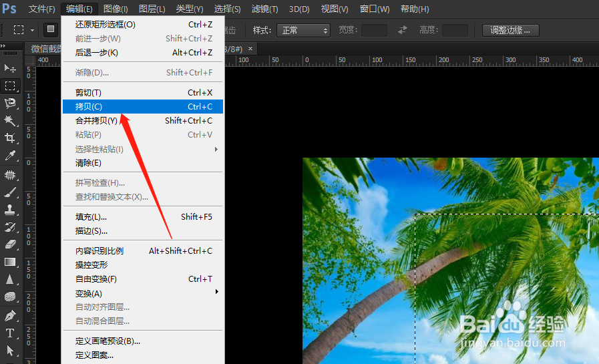Choose 定义图案... menu item
Viewport: 599px width, 364px height.
(x=143, y=355)
